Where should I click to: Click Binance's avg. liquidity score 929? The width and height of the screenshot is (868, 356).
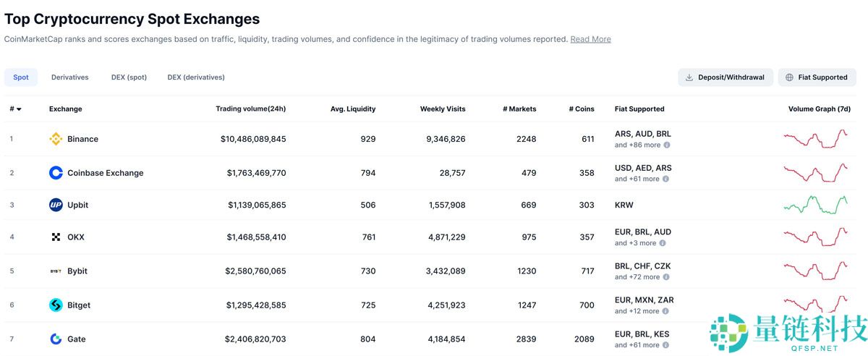pos(368,139)
